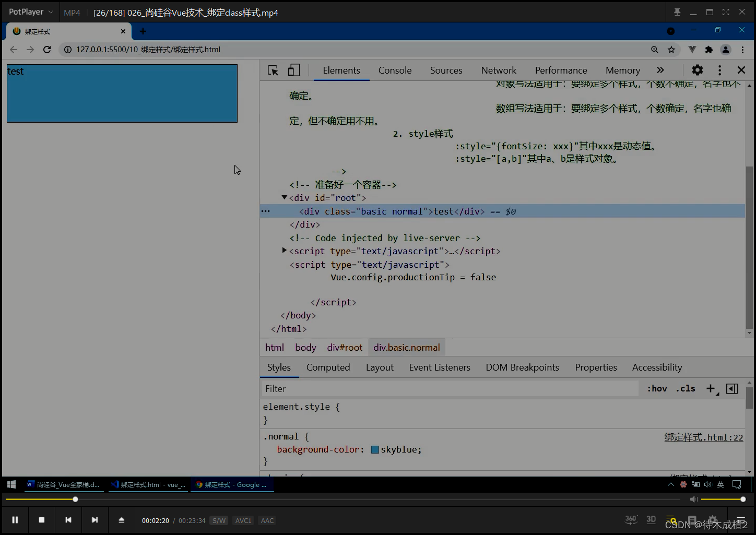Image resolution: width=756 pixels, height=535 pixels.
Task: Open the Performance tab
Action: (561, 70)
